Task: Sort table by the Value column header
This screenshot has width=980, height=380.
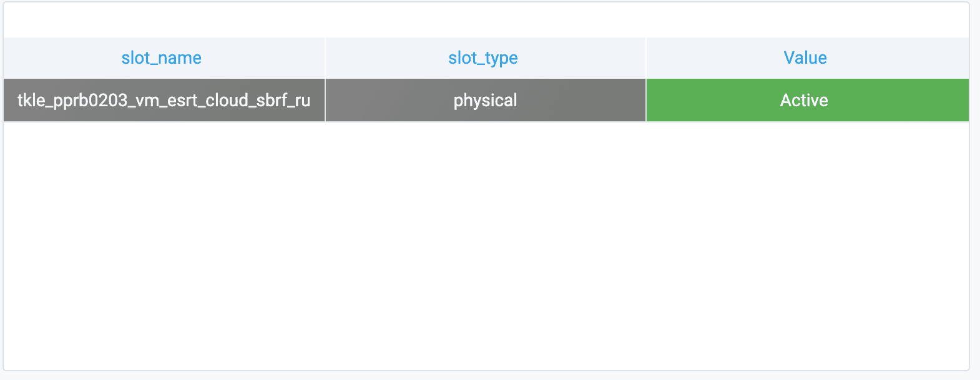Action: pyautogui.click(x=805, y=58)
